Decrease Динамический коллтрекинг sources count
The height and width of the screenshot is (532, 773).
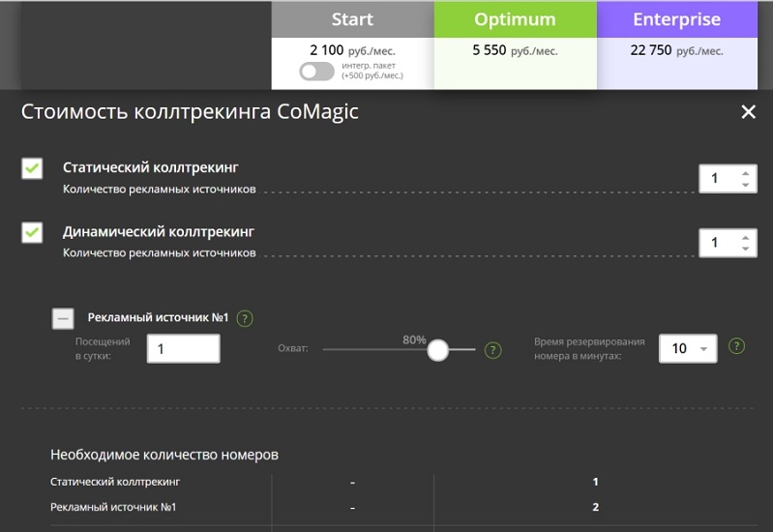[x=745, y=249]
